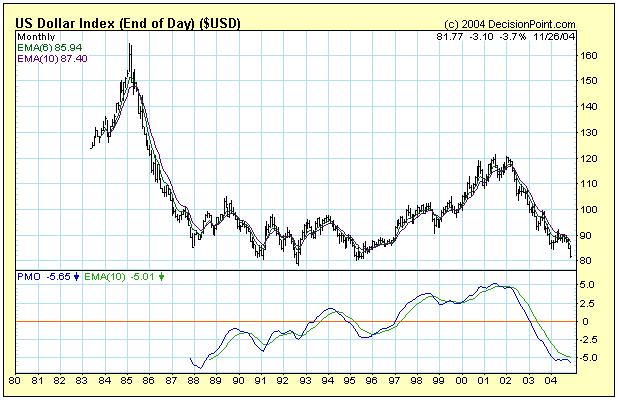618x400 pixels.
Task: Click year 94 on the time axis
Action: coord(328,381)
